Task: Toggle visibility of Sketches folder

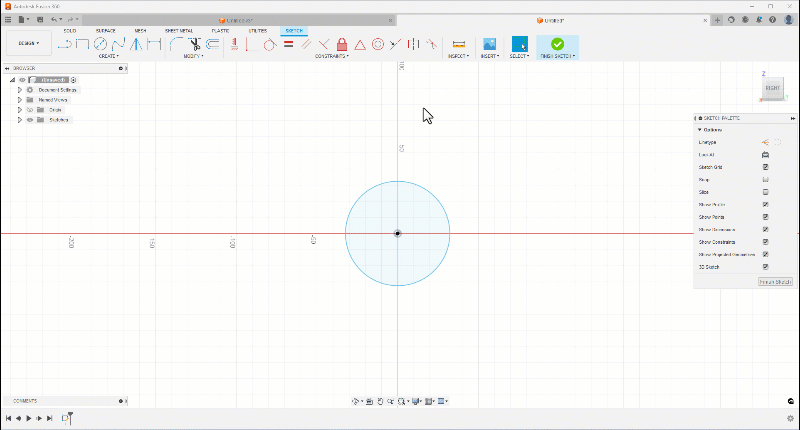Action: (x=30, y=120)
